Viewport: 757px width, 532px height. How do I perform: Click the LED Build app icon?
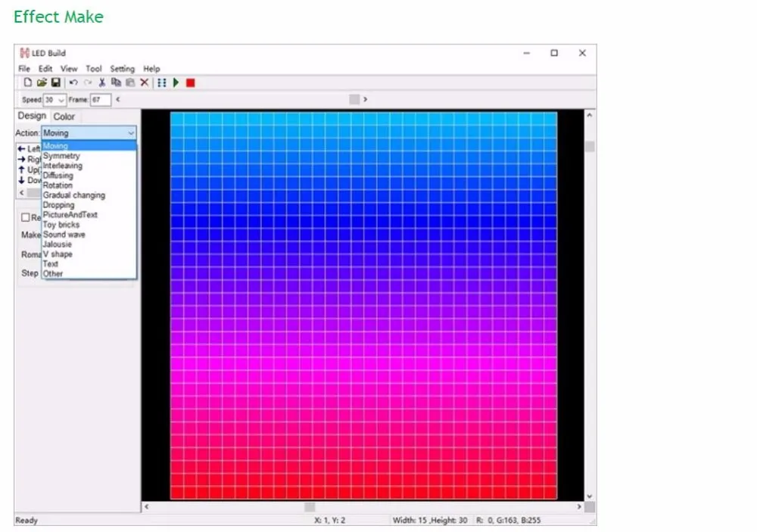24,53
